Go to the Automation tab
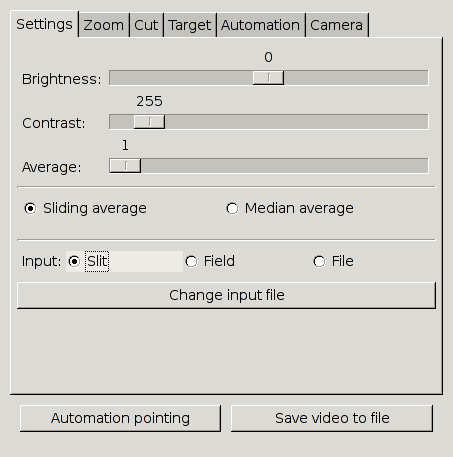 pos(261,25)
